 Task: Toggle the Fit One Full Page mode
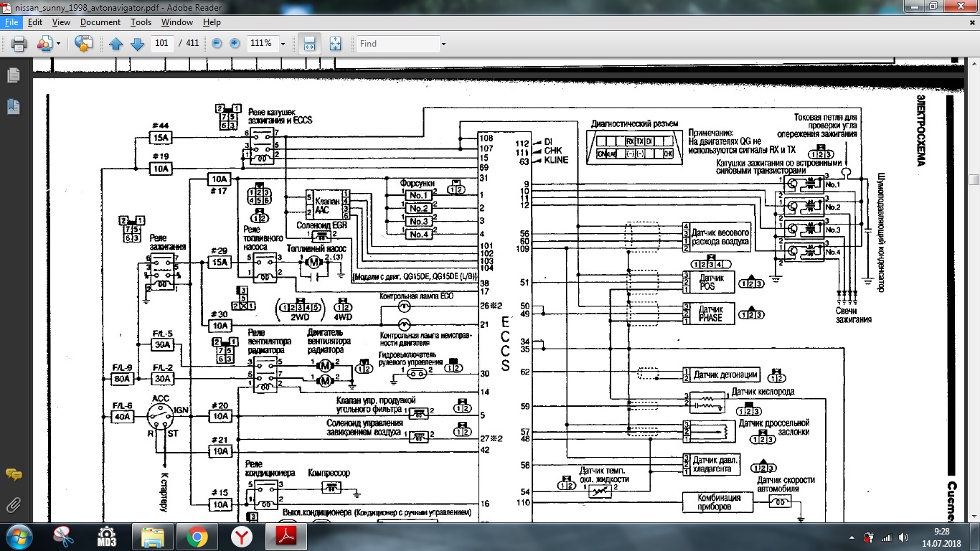tap(335, 44)
